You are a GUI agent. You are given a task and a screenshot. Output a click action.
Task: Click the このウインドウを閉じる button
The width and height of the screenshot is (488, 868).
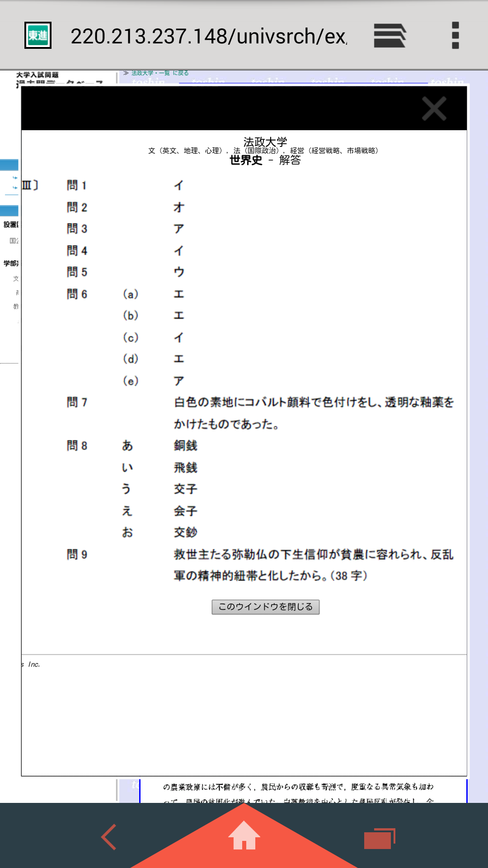265,607
